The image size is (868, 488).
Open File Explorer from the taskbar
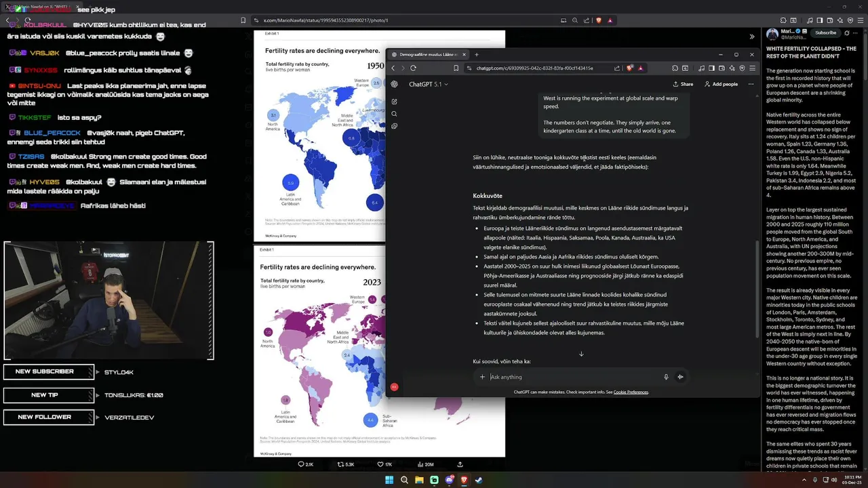(419, 481)
